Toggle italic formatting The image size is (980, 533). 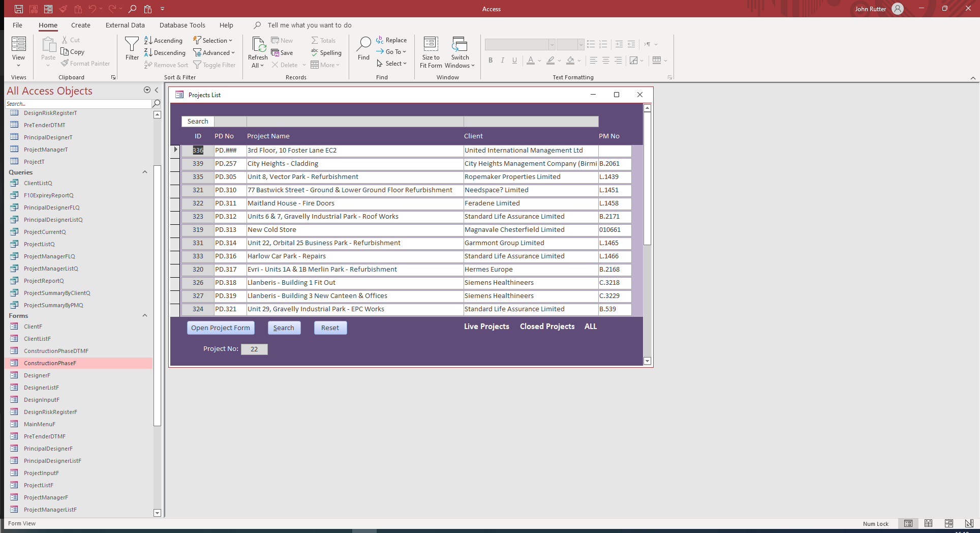(502, 60)
